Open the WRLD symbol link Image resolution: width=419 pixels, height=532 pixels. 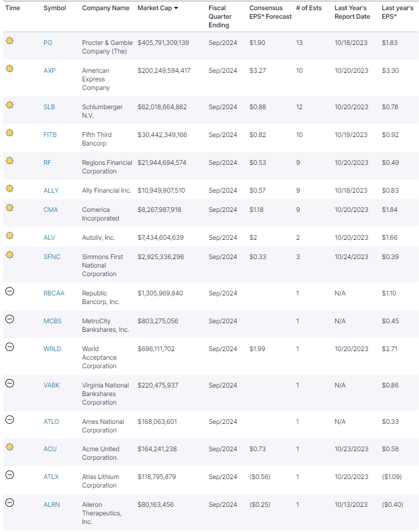click(x=52, y=349)
